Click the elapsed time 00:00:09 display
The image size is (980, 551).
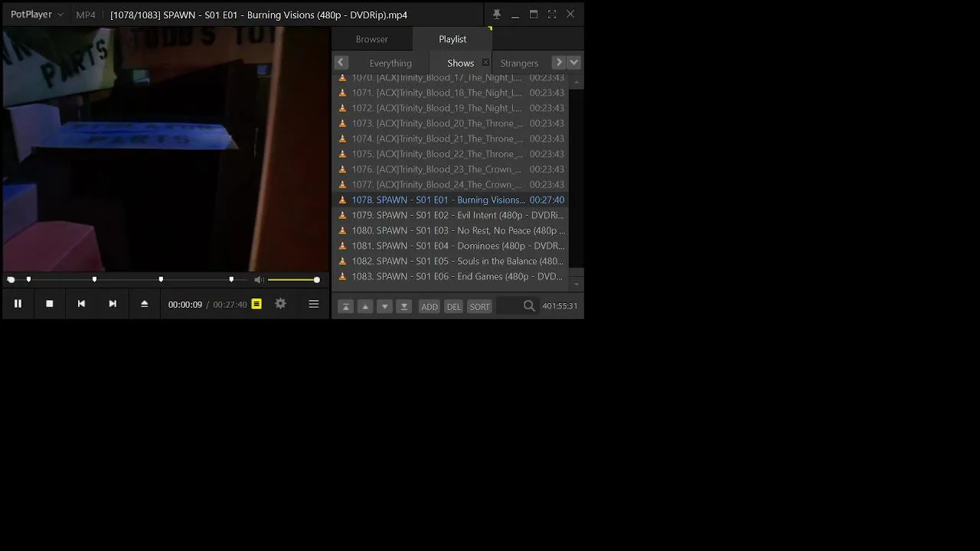tap(185, 305)
